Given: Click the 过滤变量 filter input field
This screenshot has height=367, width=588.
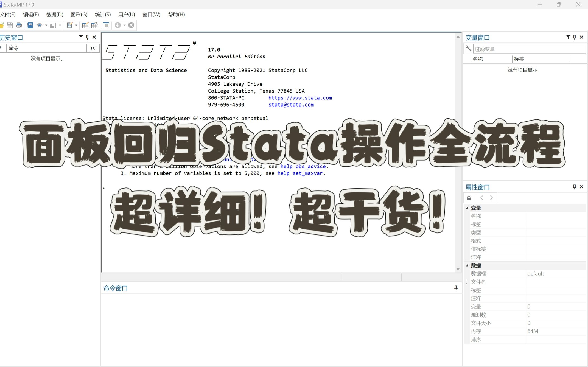Looking at the screenshot, I should pyautogui.click(x=529, y=49).
